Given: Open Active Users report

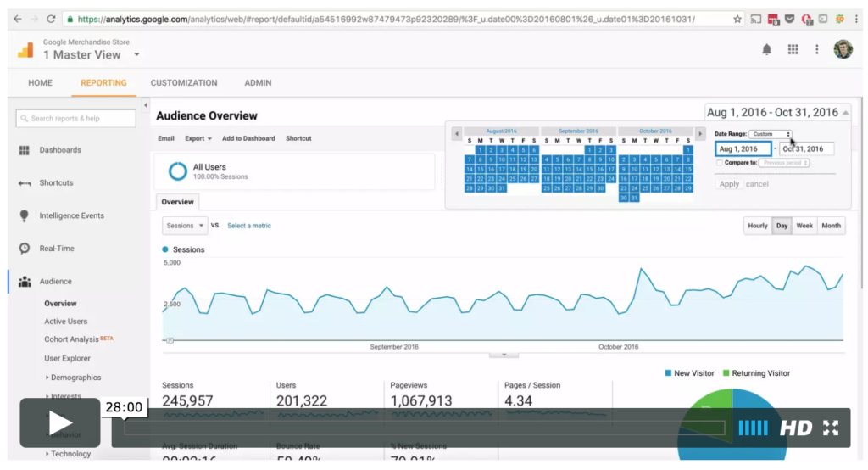Looking at the screenshot, I should [x=66, y=322].
